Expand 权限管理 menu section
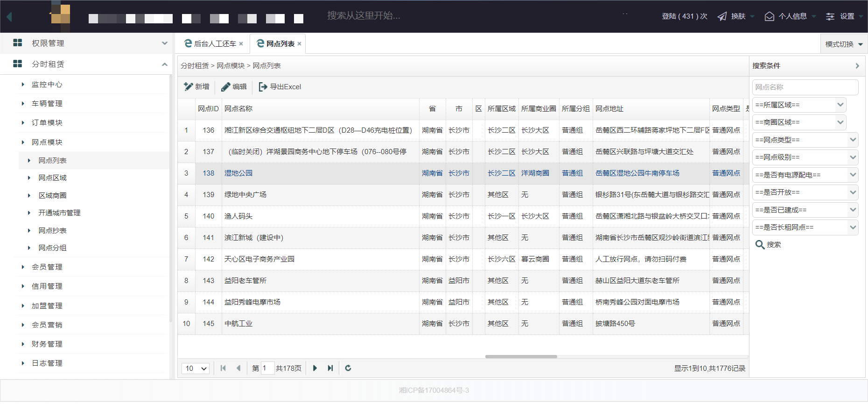Image resolution: width=868 pixels, height=404 pixels. pos(164,43)
